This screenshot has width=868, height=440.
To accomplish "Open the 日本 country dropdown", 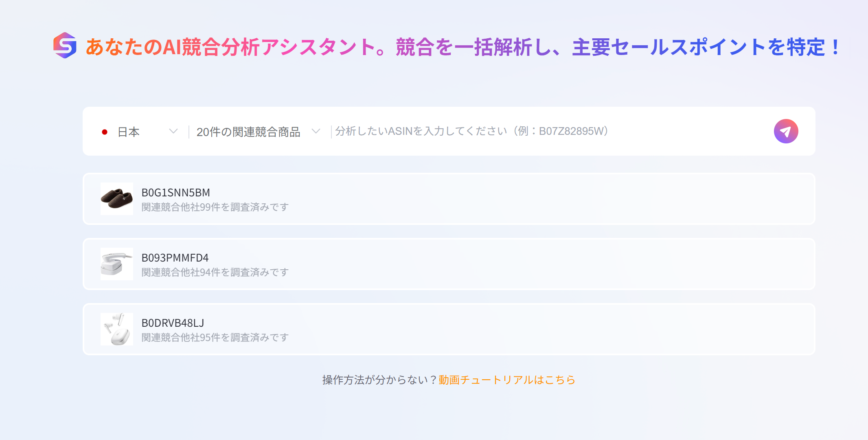I will (x=140, y=132).
